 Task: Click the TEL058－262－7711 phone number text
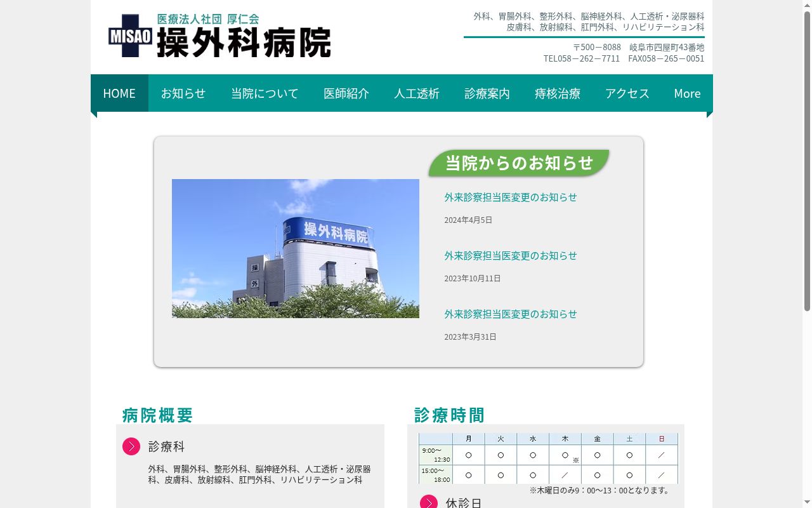tap(582, 58)
